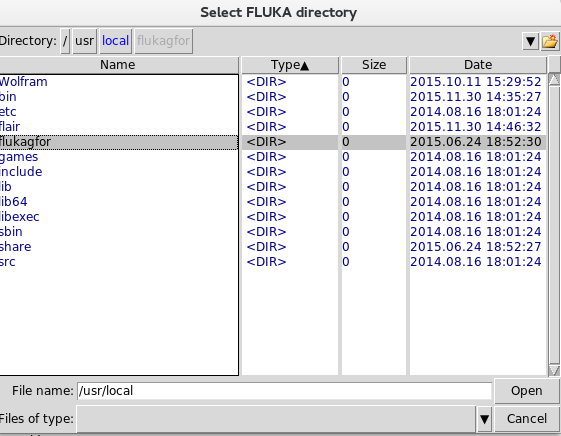The height and width of the screenshot is (436, 561).
Task: Click the Open button
Action: (x=527, y=391)
